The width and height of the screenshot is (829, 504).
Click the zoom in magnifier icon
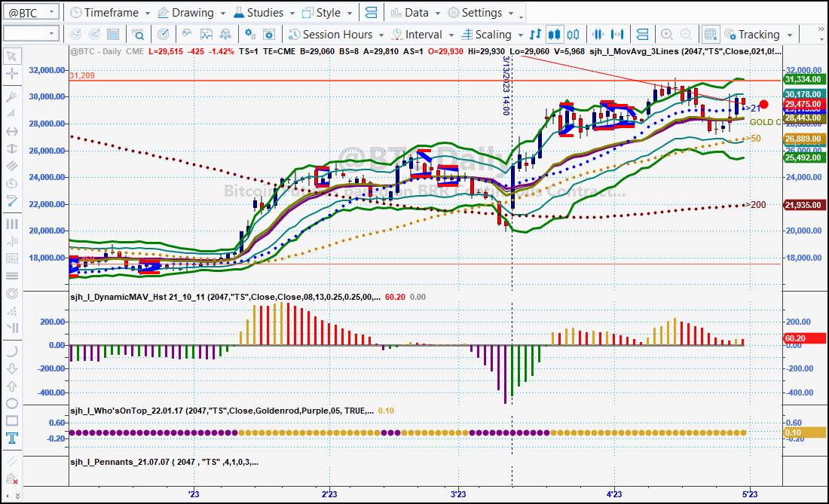667,35
